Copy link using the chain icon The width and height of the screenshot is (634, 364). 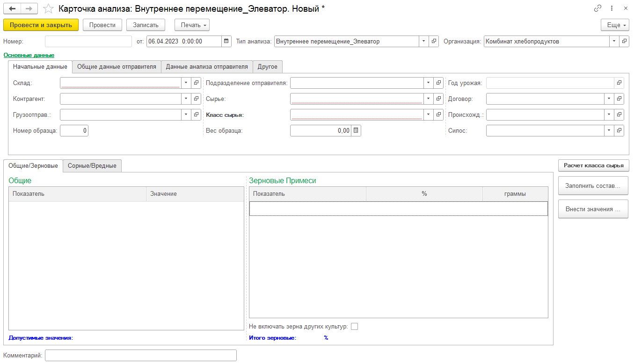coord(598,8)
